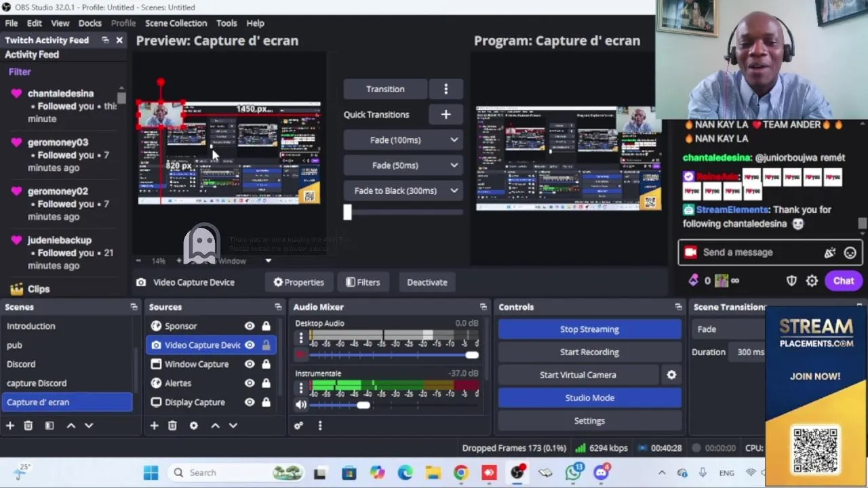
Task: Open emote picker in chat box
Action: [850, 253]
